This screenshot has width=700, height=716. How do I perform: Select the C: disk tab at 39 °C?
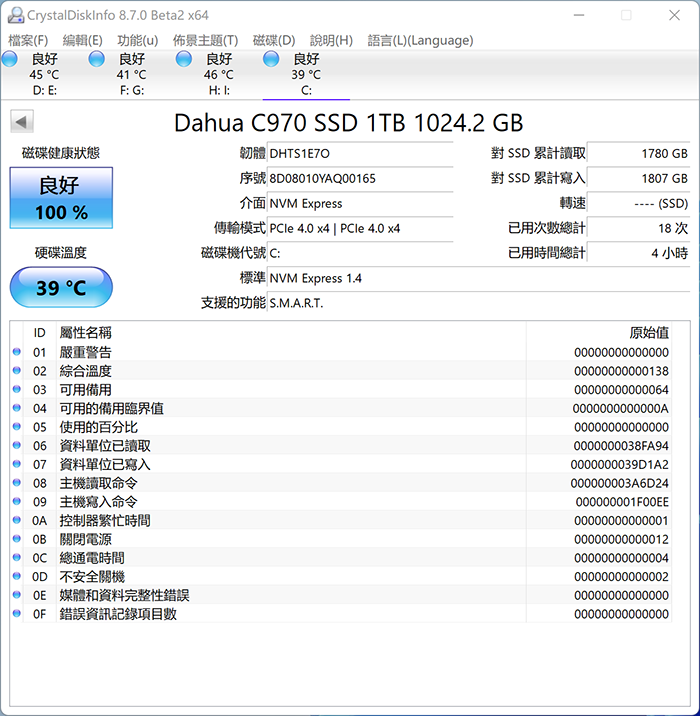coord(306,74)
